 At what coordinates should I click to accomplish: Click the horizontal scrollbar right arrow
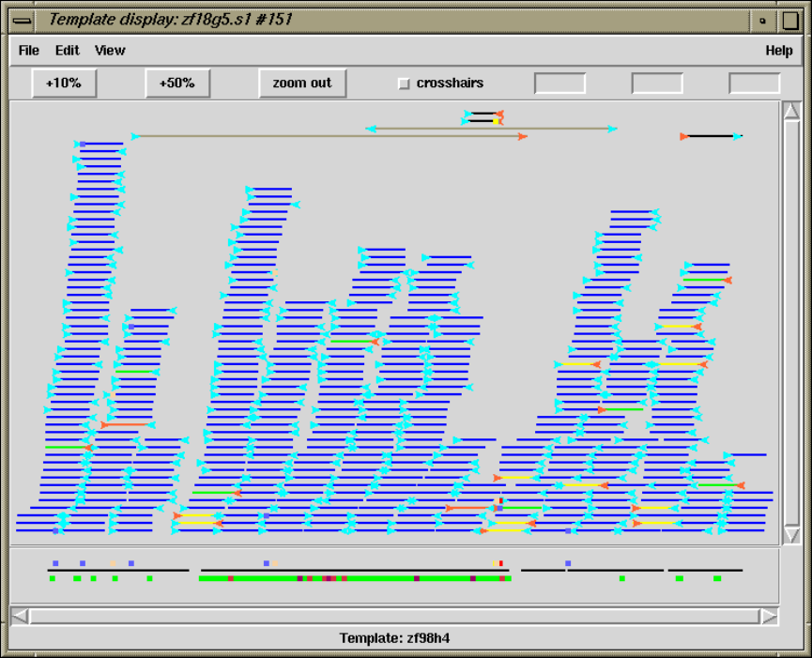(x=769, y=617)
